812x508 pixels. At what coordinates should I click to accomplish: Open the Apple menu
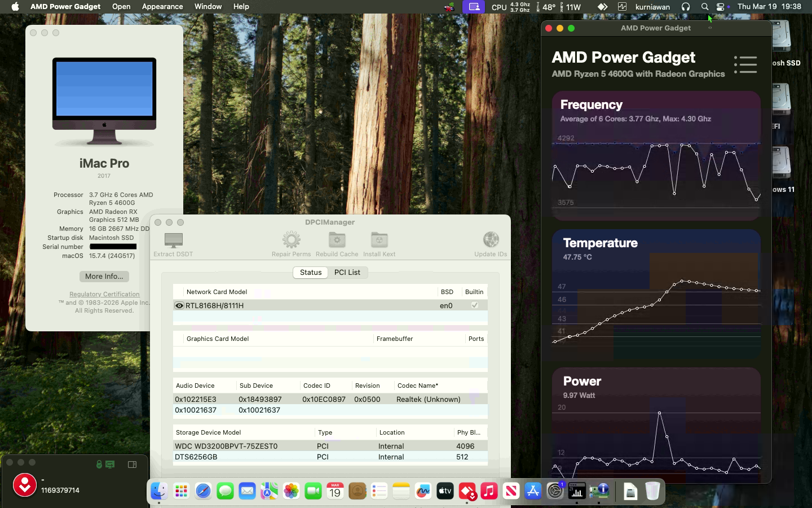(x=15, y=7)
